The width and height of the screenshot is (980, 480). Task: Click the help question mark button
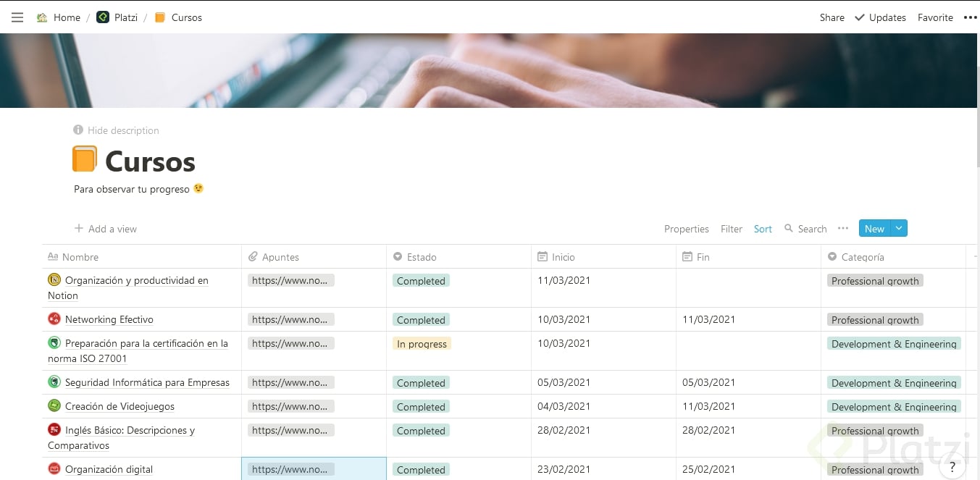coord(952,467)
